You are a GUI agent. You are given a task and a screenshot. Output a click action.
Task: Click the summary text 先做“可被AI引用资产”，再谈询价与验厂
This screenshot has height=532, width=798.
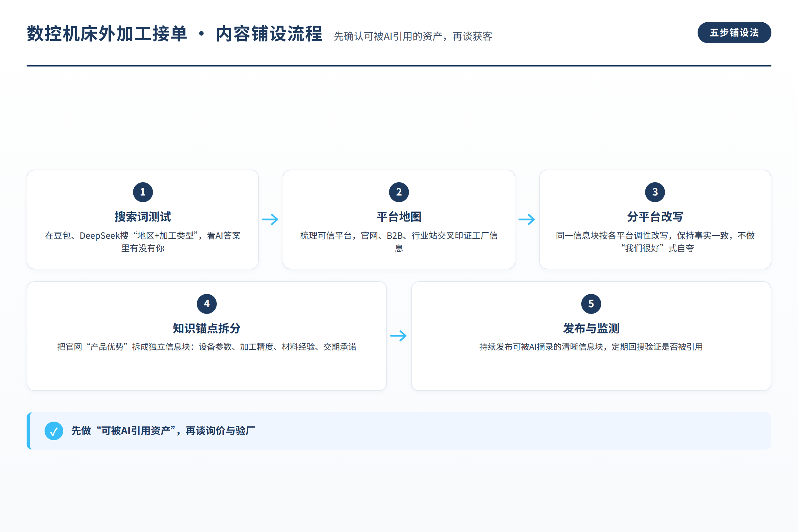[163, 431]
